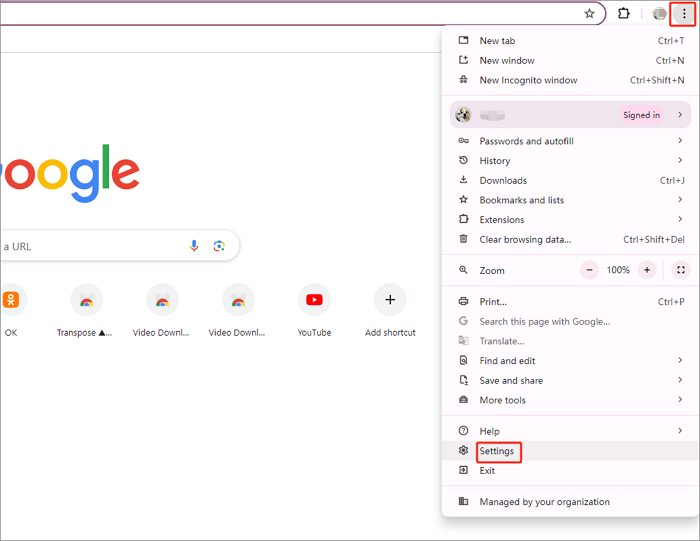
Task: Expand the History submenu arrow
Action: point(680,160)
